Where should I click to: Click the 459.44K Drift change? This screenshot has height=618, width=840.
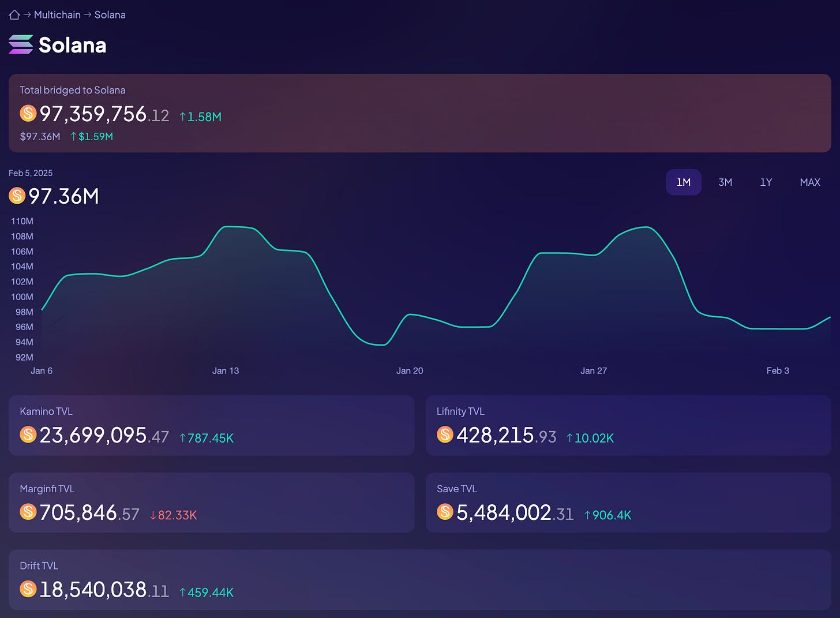click(x=207, y=593)
